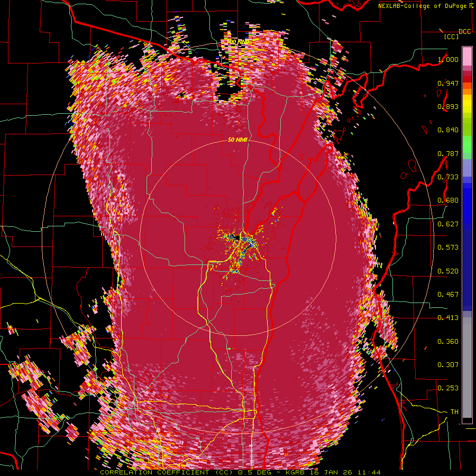Click the 0.573 scale value

448,248
